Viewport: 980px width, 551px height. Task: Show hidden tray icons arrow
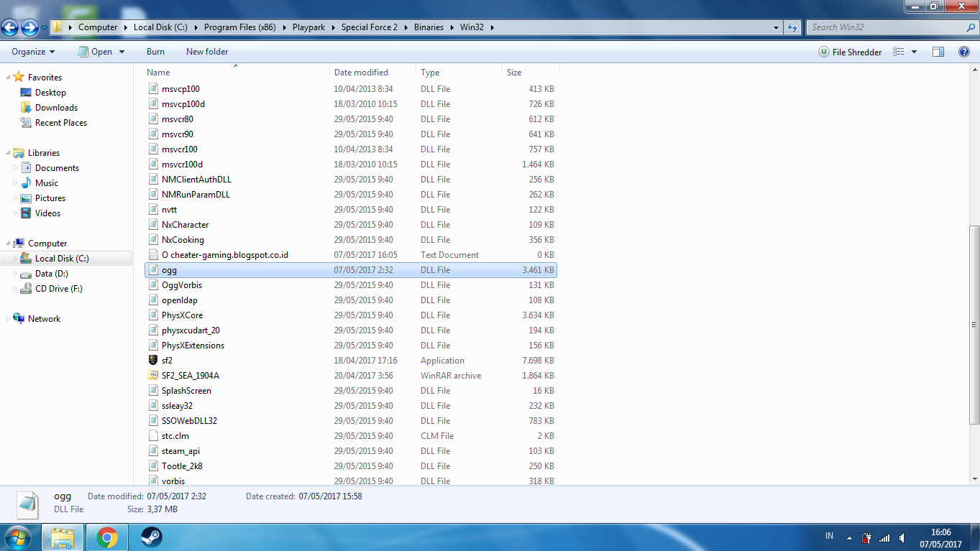(x=849, y=537)
